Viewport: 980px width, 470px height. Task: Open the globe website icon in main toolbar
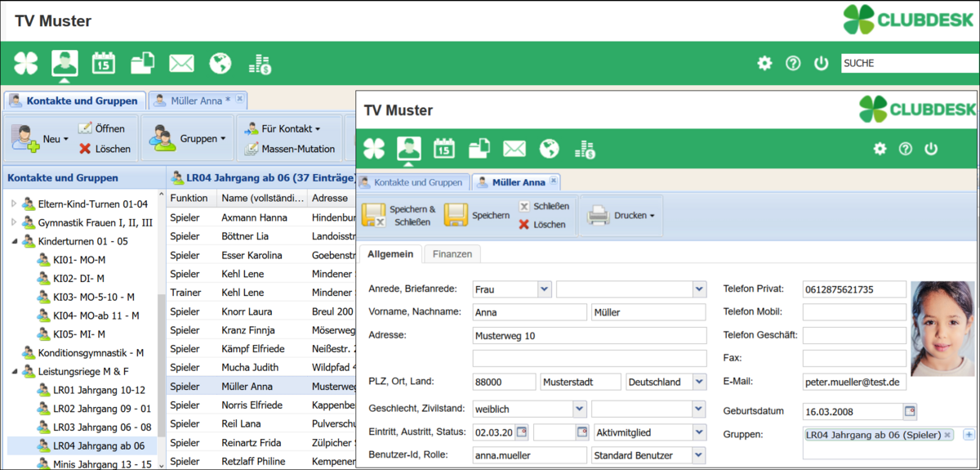(220, 63)
